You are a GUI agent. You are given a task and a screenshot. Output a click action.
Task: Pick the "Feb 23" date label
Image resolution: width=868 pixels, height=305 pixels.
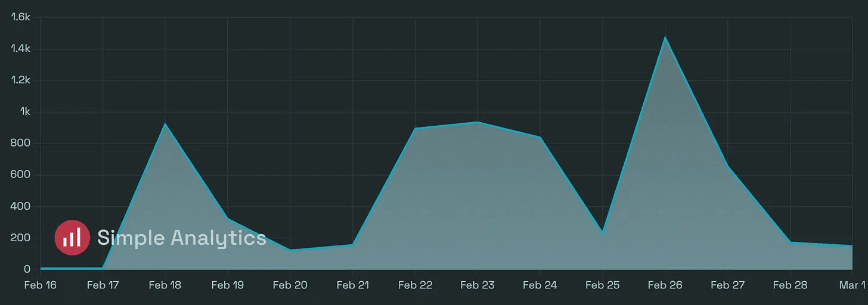coord(478,285)
